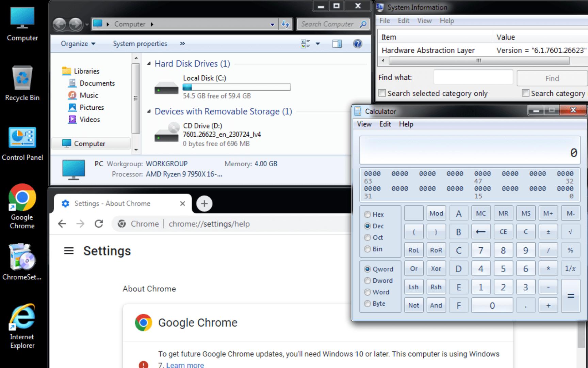Select the Dword radio button

click(367, 281)
